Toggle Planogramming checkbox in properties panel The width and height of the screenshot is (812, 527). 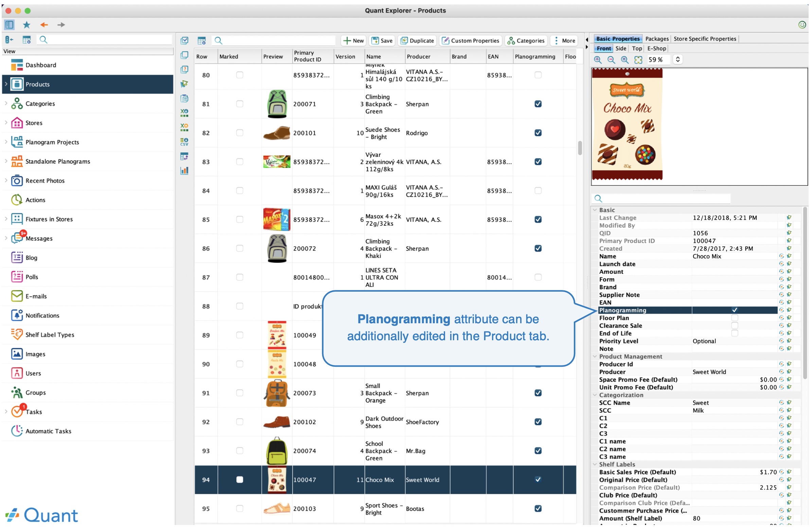[x=735, y=310]
